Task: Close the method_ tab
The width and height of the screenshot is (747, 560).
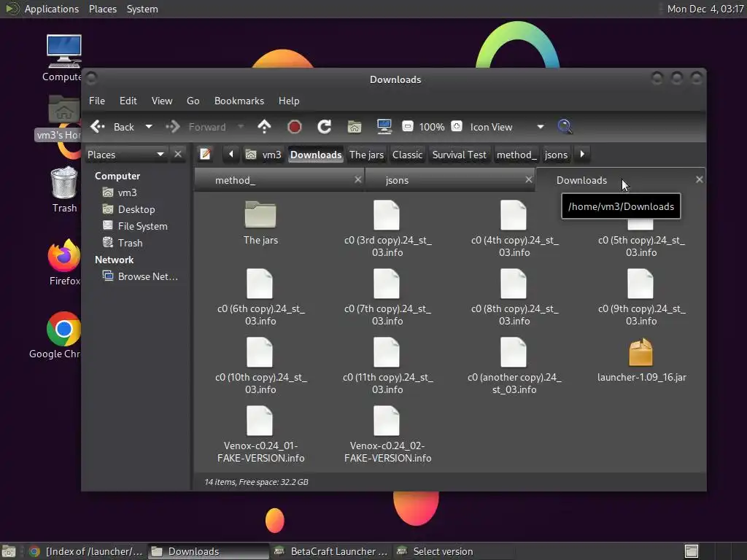Action: [x=358, y=179]
